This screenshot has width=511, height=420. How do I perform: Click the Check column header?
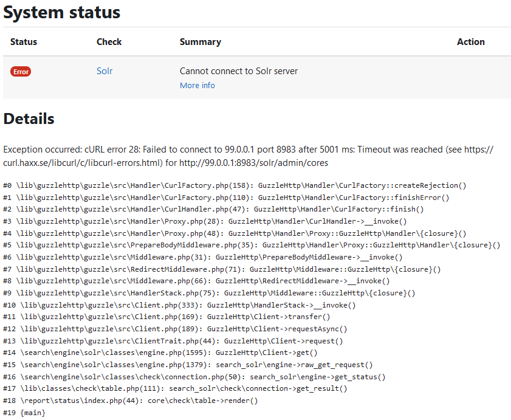pyautogui.click(x=109, y=42)
